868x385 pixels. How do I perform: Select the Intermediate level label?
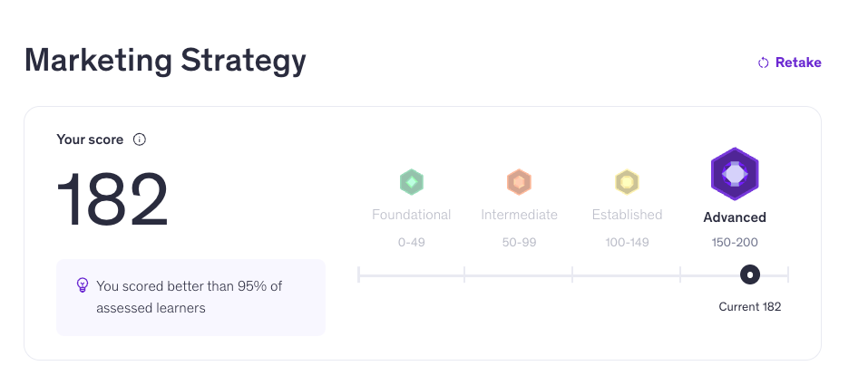(x=519, y=215)
